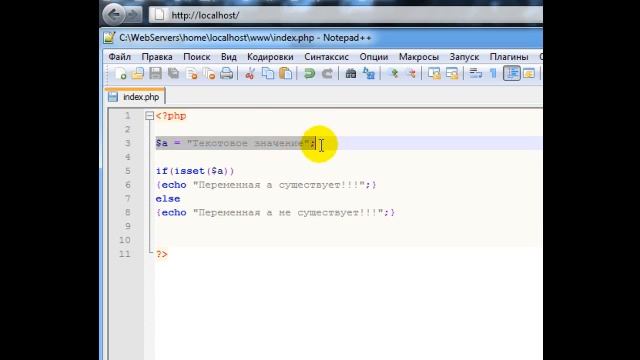Image resolution: width=640 pixels, height=360 pixels.
Task: Open the Синтаксис menu
Action: click(327, 57)
